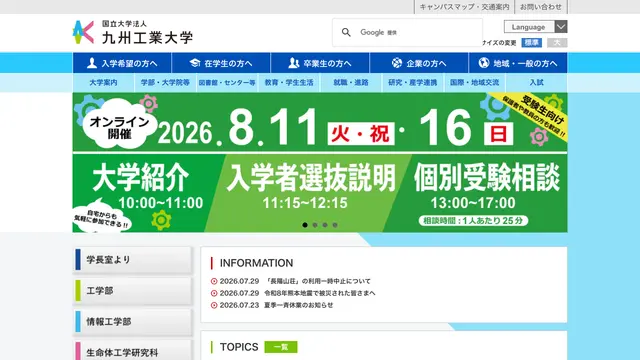This screenshot has height=360, width=640.
Task: Click bullet icon beside 長陽山荘 notice
Action: pyautogui.click(x=214, y=281)
